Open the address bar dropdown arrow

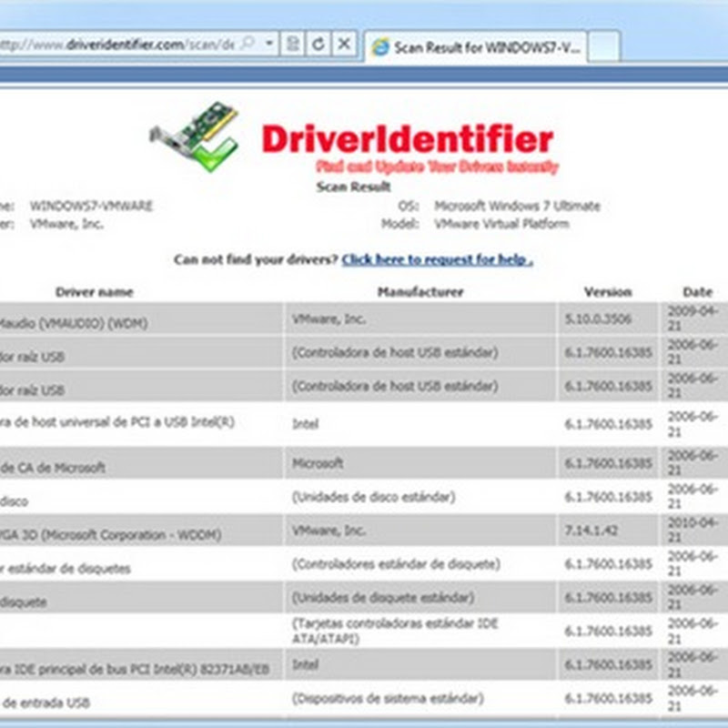pos(268,44)
